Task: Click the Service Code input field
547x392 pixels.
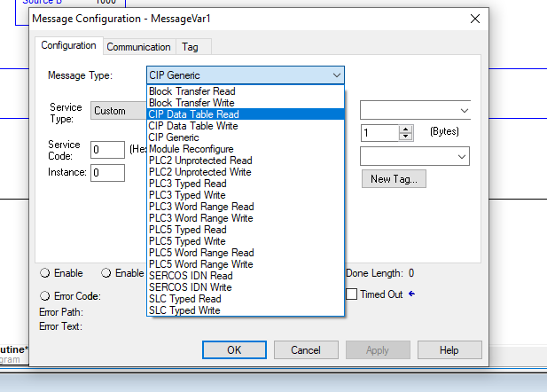Action: [x=107, y=150]
